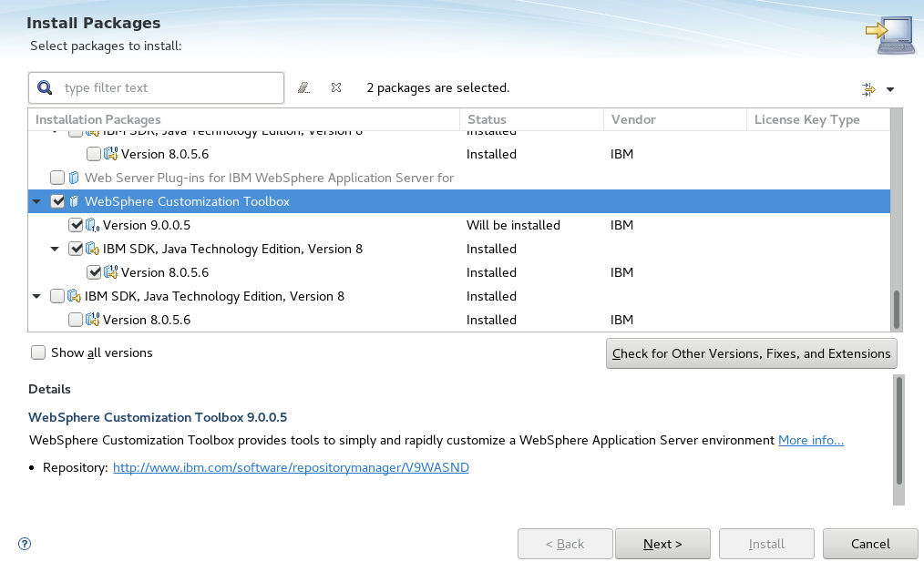Click the icon of the checked Version 8.0.5.6 row

111,272
